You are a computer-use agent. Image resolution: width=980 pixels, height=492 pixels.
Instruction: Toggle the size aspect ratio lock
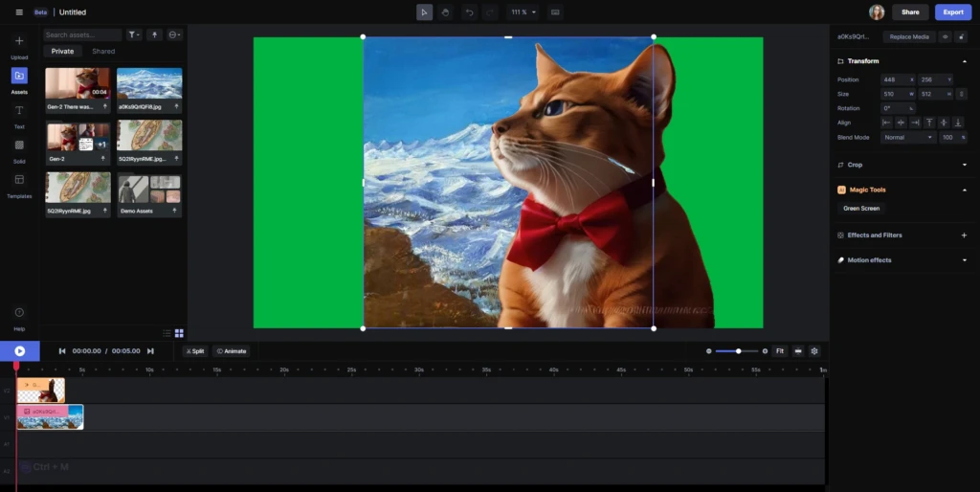962,95
